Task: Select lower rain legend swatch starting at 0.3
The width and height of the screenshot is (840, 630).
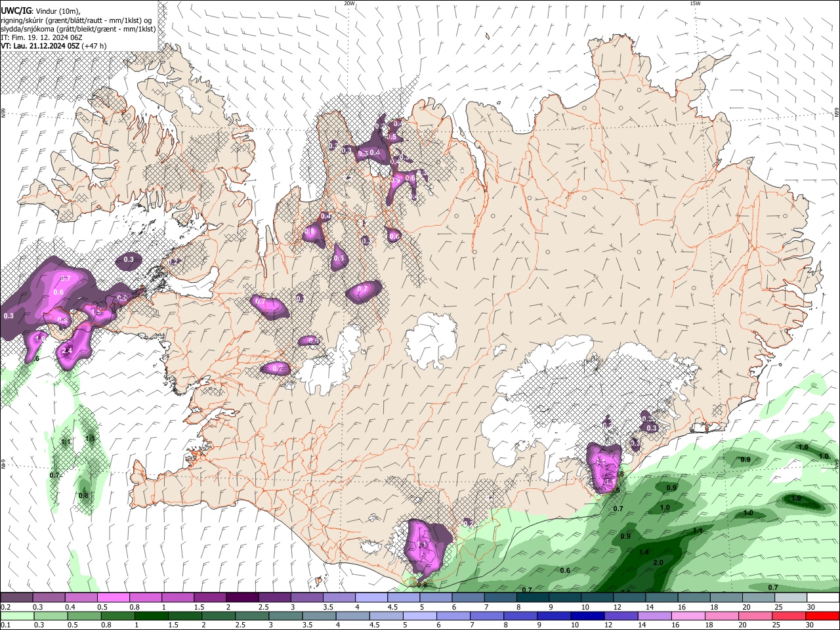Action: [51, 616]
